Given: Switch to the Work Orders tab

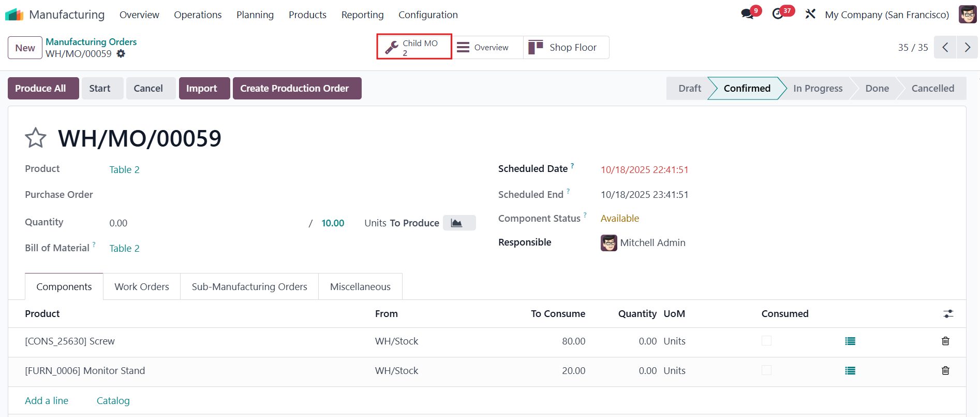Looking at the screenshot, I should [142, 287].
